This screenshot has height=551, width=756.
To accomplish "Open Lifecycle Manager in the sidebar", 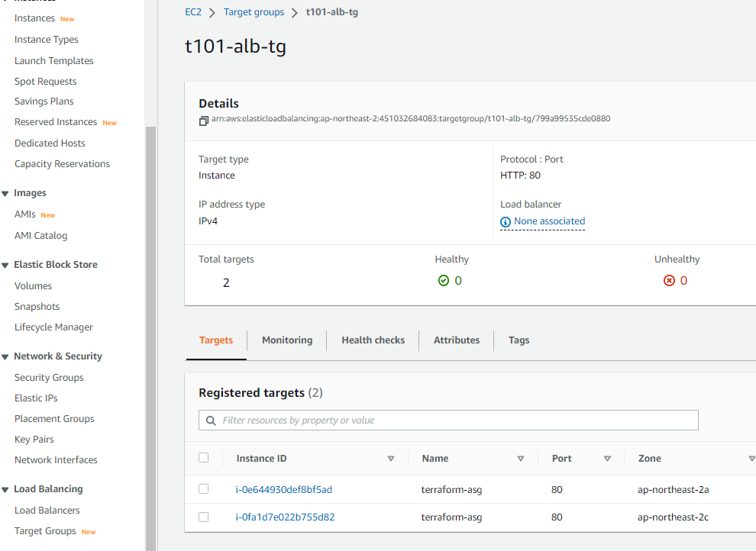I will point(53,327).
